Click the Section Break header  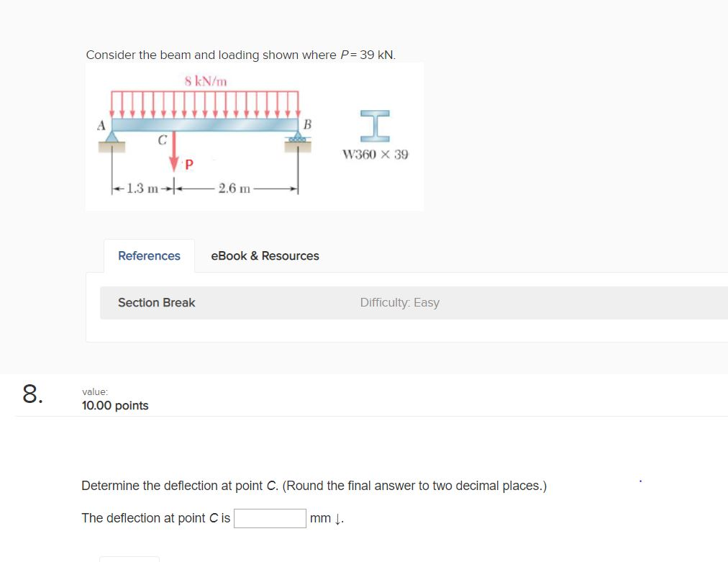point(156,302)
